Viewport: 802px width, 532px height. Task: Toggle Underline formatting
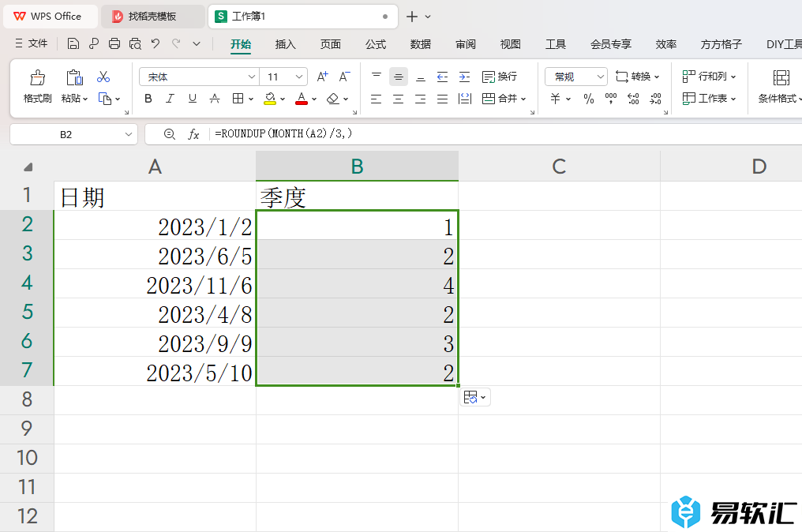pyautogui.click(x=192, y=99)
